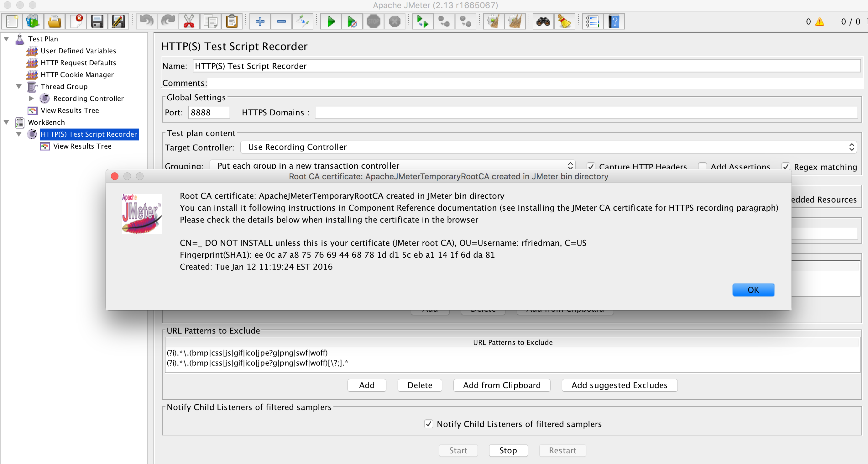Collapse the WorkBench tree node

coord(6,122)
